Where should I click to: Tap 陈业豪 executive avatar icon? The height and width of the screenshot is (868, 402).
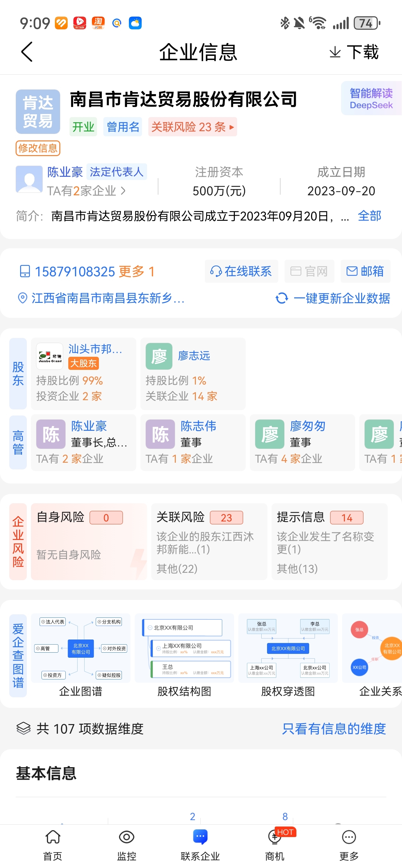(51, 434)
